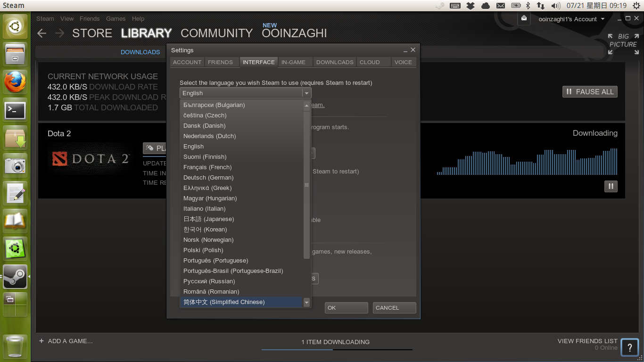Open the keyboard input indicator

pos(455,6)
